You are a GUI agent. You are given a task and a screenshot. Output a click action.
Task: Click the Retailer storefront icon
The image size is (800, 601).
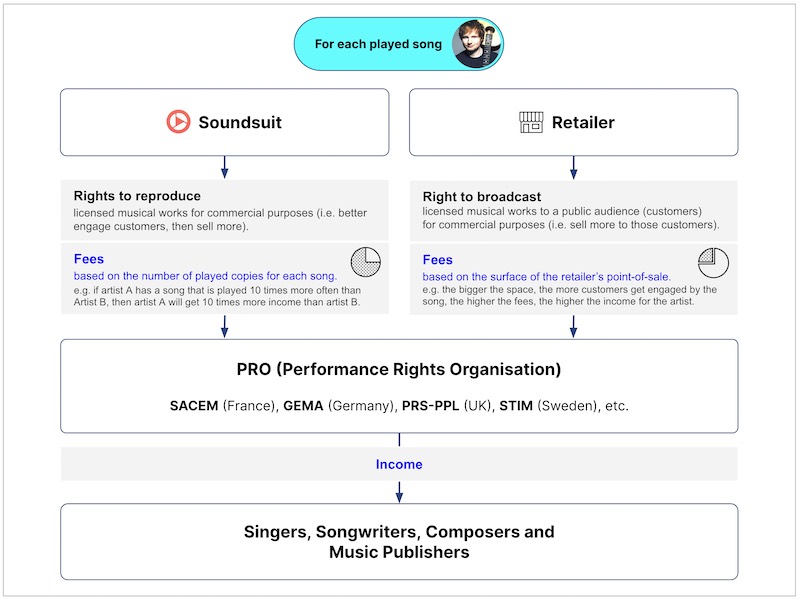coord(531,122)
